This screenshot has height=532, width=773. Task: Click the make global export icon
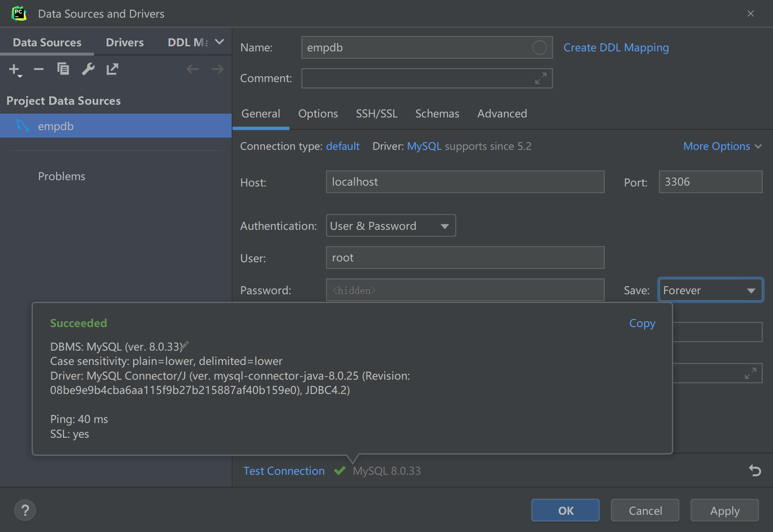pyautogui.click(x=112, y=69)
